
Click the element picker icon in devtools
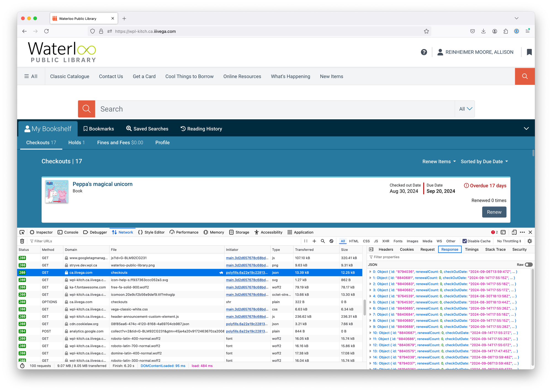pos(22,232)
